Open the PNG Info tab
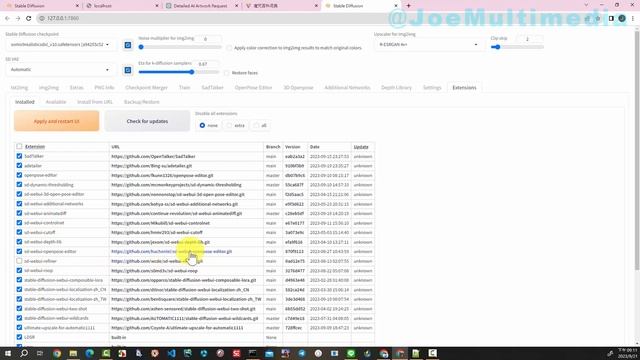640x360 pixels. click(x=104, y=88)
